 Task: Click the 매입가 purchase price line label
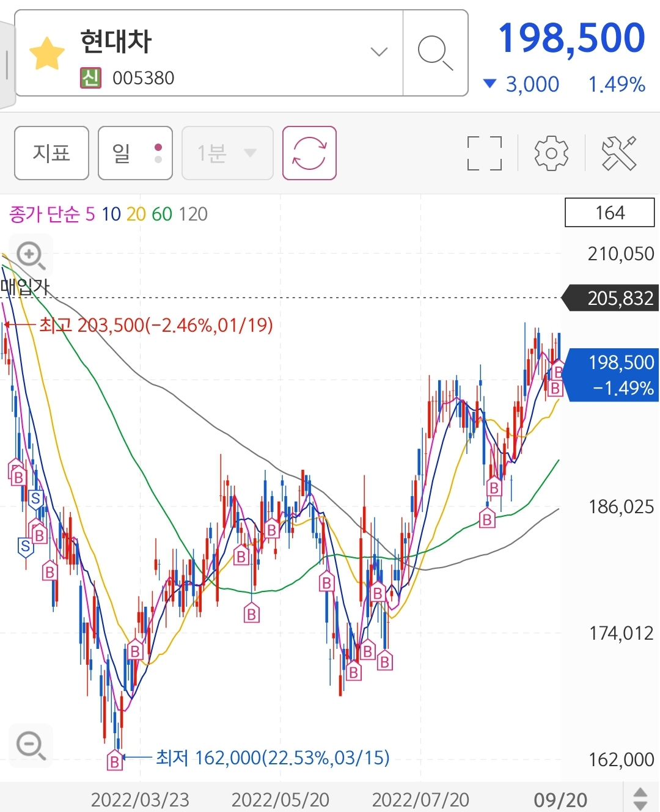[x=25, y=287]
